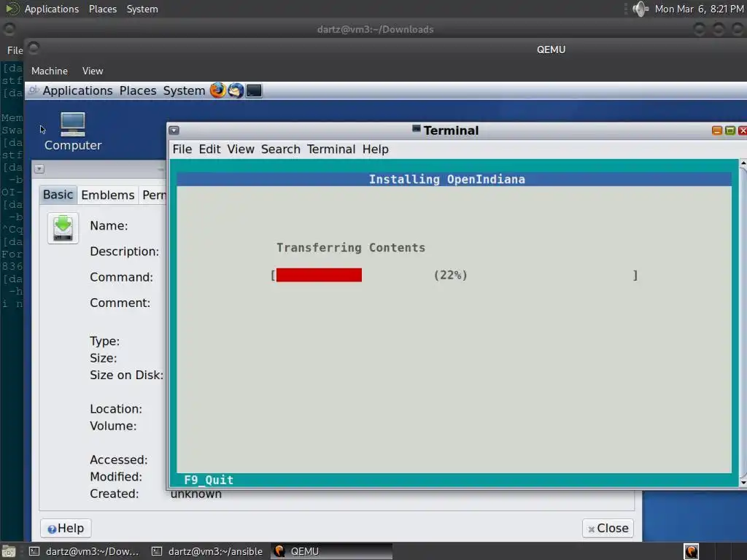This screenshot has width=747, height=560.
Task: Open the terminal launcher icon in guest panel
Action: click(x=254, y=90)
